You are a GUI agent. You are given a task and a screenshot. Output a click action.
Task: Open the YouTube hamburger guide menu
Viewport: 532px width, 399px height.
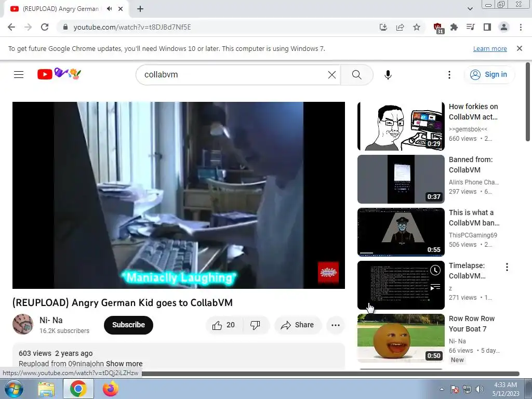(19, 74)
